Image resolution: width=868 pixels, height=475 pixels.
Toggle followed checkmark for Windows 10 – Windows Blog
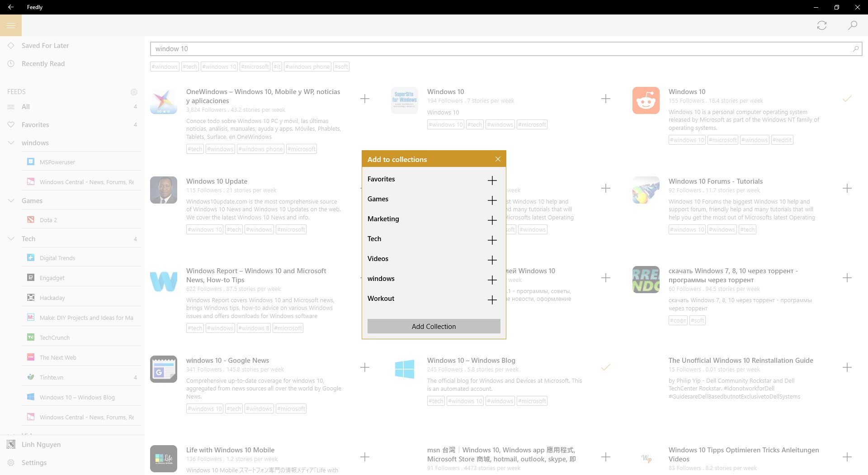click(606, 367)
